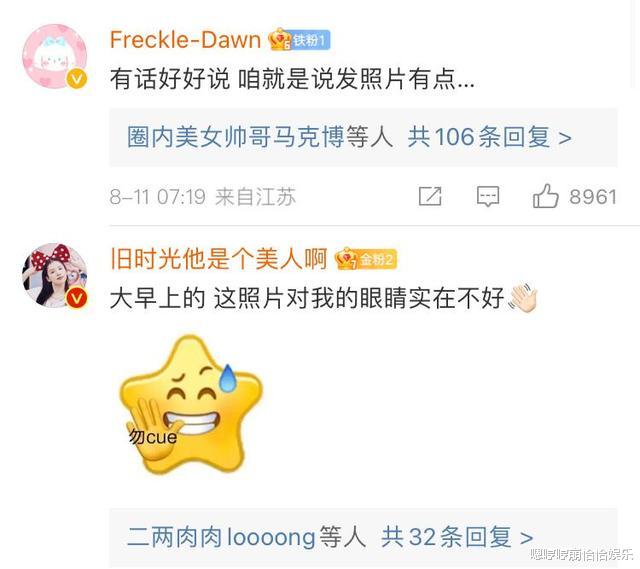The height and width of the screenshot is (569, 640).
Task: Open the 勿cue star sticker
Action: coord(191,405)
